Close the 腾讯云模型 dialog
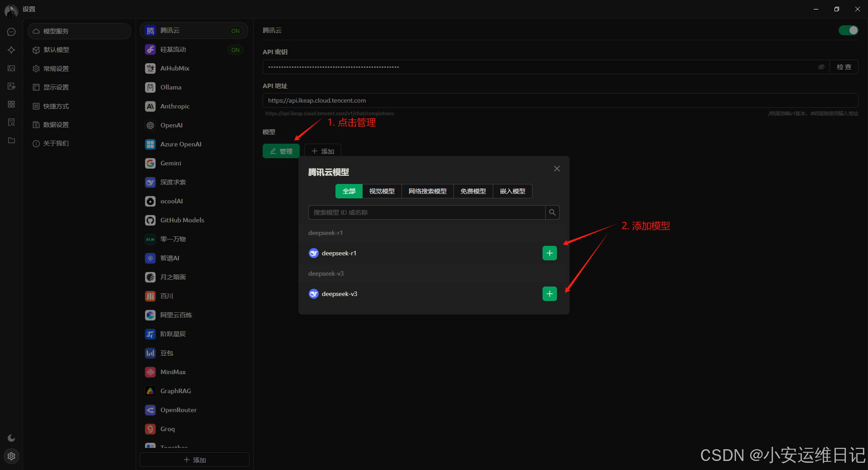Viewport: 868px width, 470px height. point(557,169)
